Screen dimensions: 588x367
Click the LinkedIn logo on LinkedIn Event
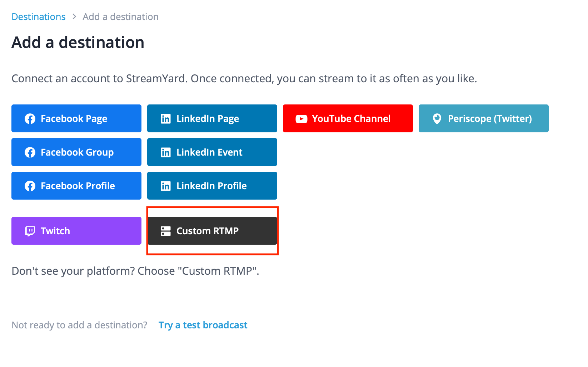(166, 152)
